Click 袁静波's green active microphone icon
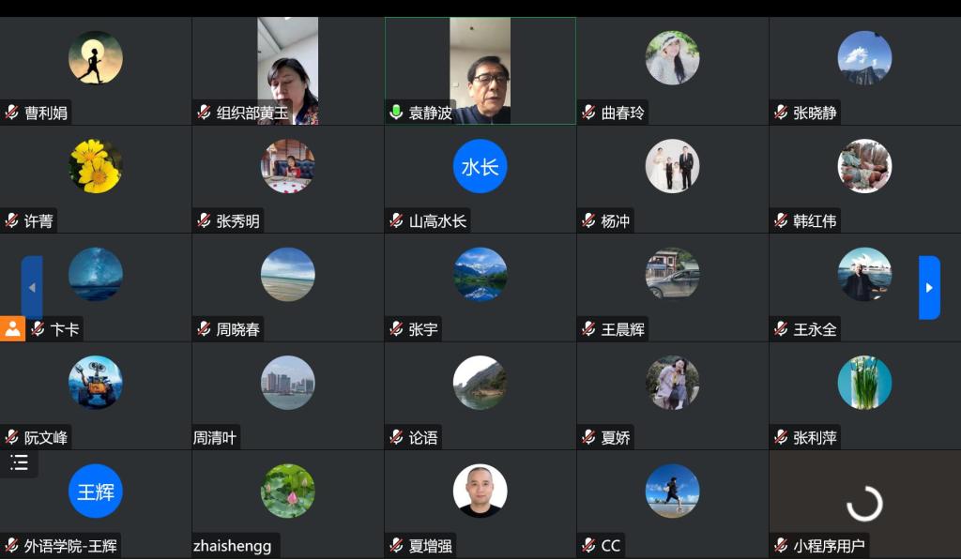Image resolution: width=961 pixels, height=560 pixels. [396, 113]
